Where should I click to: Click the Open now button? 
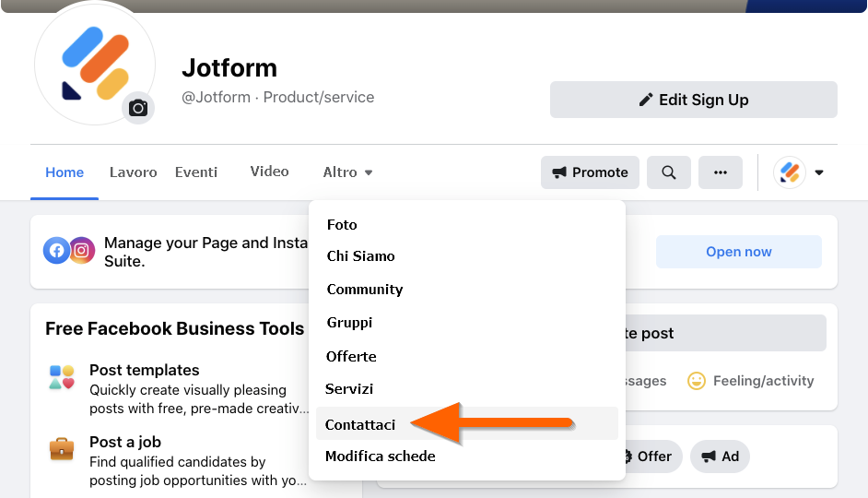738,252
